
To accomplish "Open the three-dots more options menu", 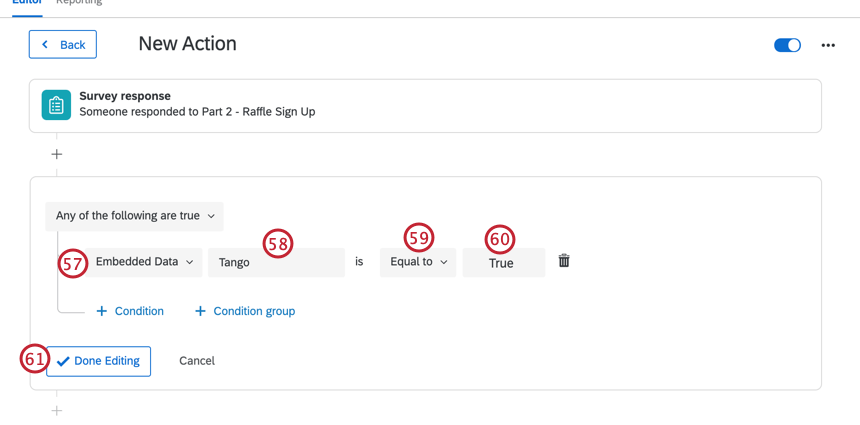I will 828,46.
